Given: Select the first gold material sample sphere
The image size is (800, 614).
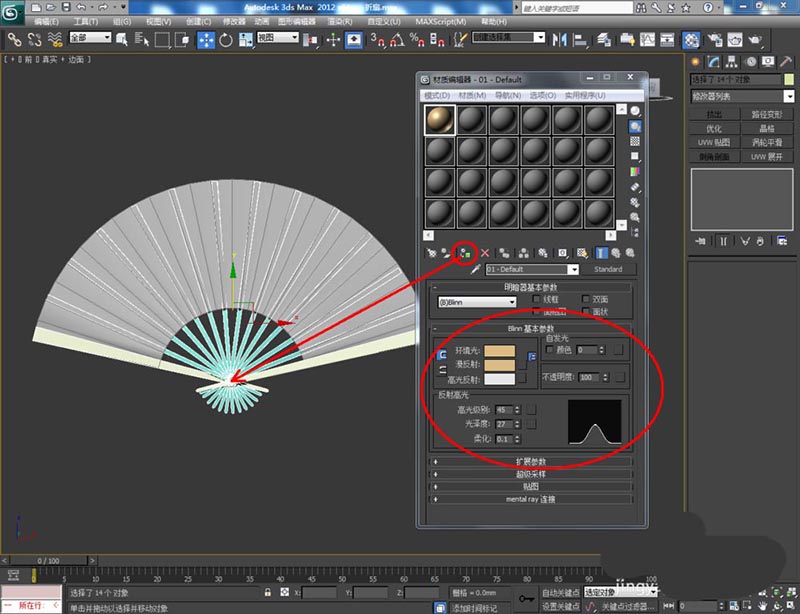Looking at the screenshot, I should pos(439,120).
